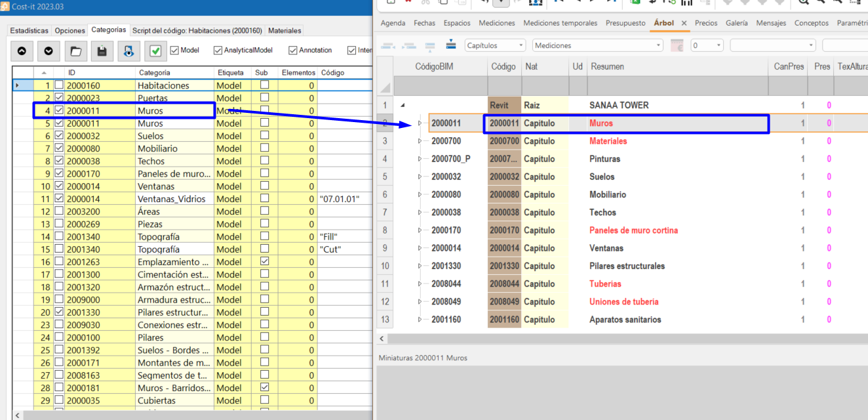Select the Pinturas row in the tree
This screenshot has width=868, height=420.
tap(623, 159)
